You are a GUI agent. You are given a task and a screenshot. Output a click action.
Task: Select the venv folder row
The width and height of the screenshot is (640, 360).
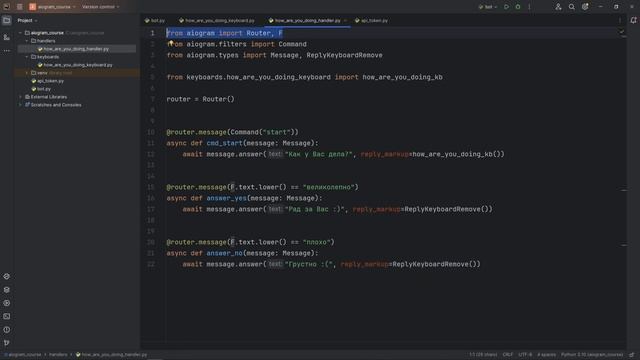click(77, 73)
